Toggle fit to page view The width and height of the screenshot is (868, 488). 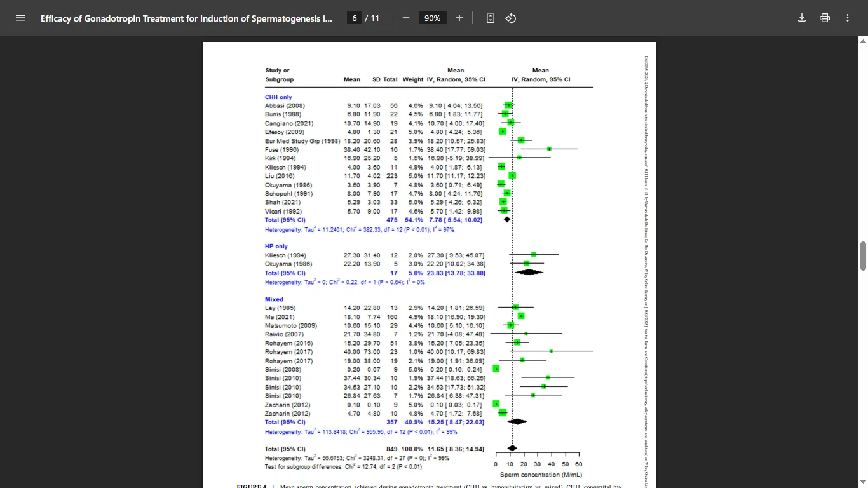[491, 18]
